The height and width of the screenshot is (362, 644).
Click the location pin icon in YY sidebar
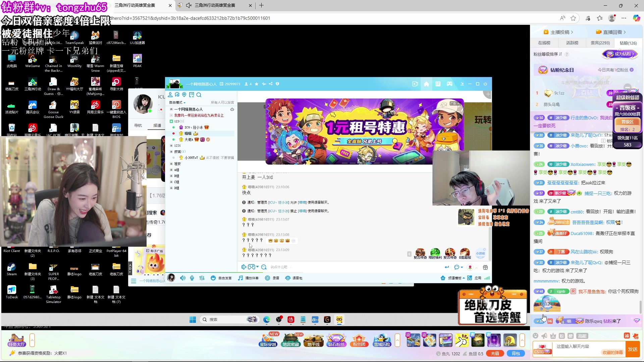184,95
